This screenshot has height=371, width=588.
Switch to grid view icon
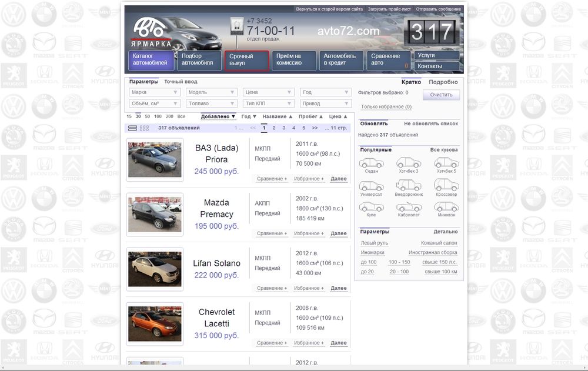click(x=145, y=128)
